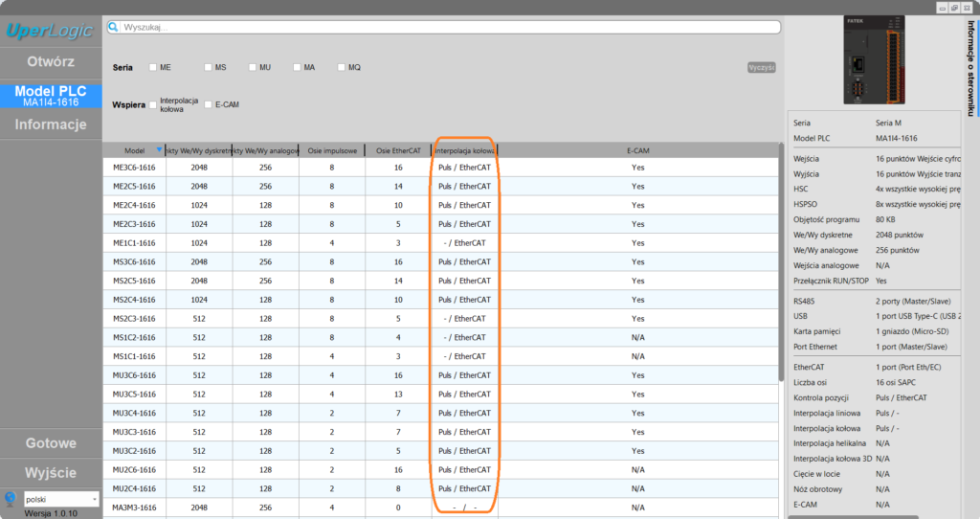Sort by Osie impulsowe column header
Image resolution: width=980 pixels, height=519 pixels.
(x=332, y=150)
